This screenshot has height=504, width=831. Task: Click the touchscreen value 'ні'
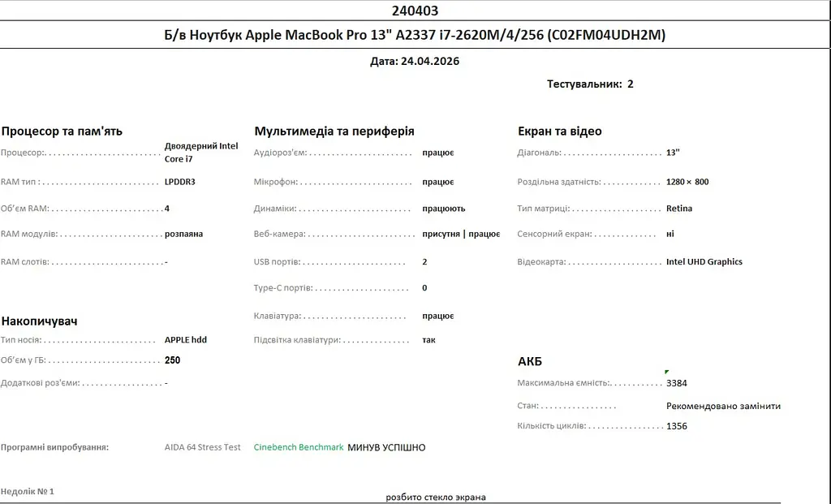click(670, 234)
